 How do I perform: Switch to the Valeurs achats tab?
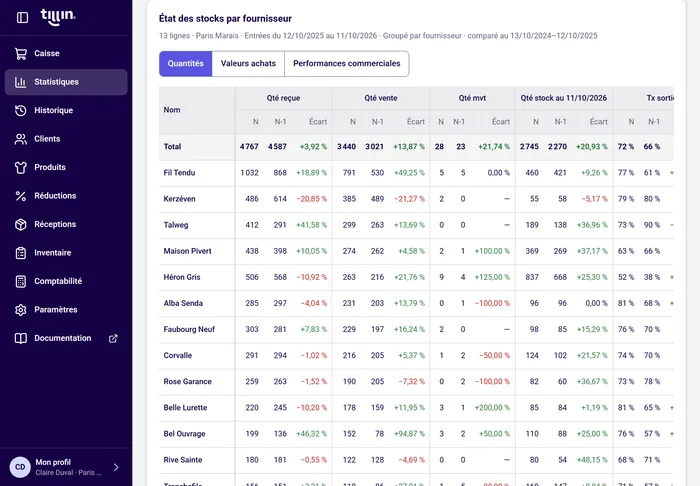point(248,64)
